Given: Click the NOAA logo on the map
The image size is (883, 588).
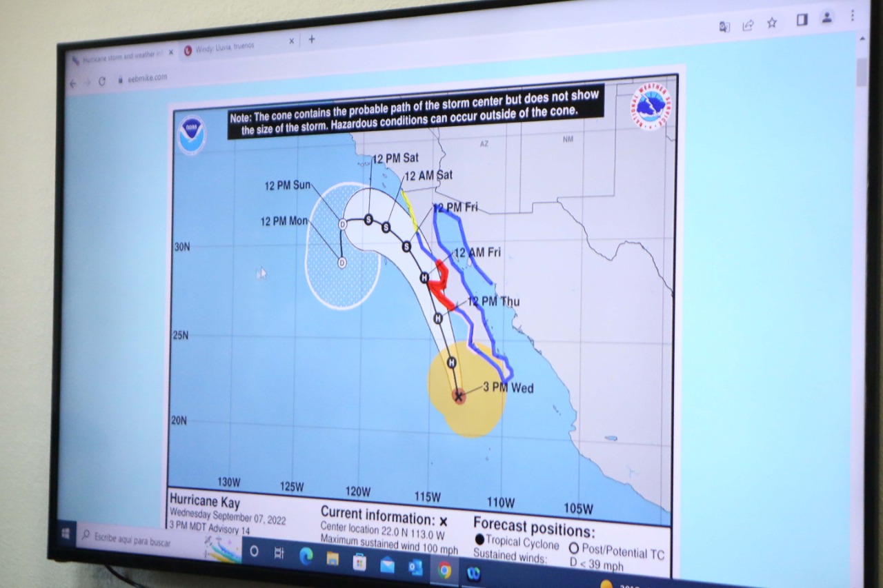Looking at the screenshot, I should pyautogui.click(x=191, y=135).
